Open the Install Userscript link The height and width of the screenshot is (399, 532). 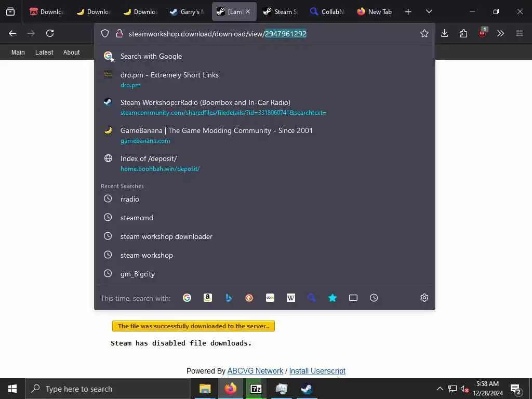click(317, 371)
